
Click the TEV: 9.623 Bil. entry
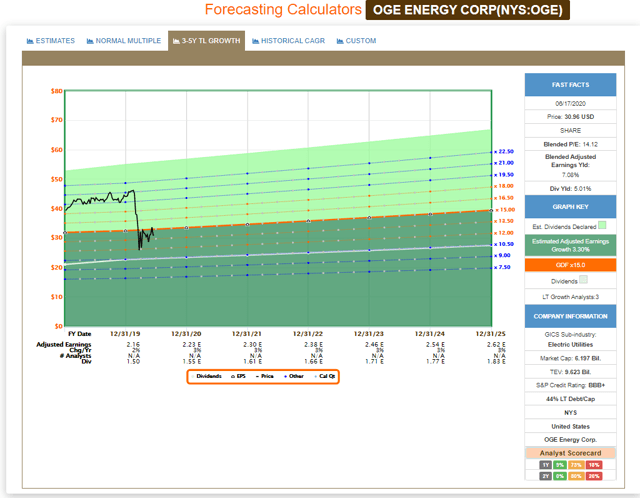tap(570, 372)
